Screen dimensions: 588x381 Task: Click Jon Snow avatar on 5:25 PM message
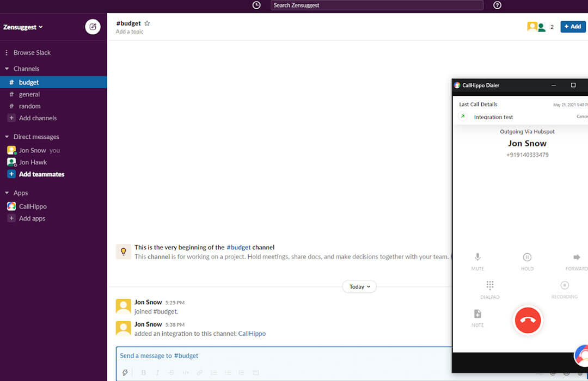pos(124,306)
